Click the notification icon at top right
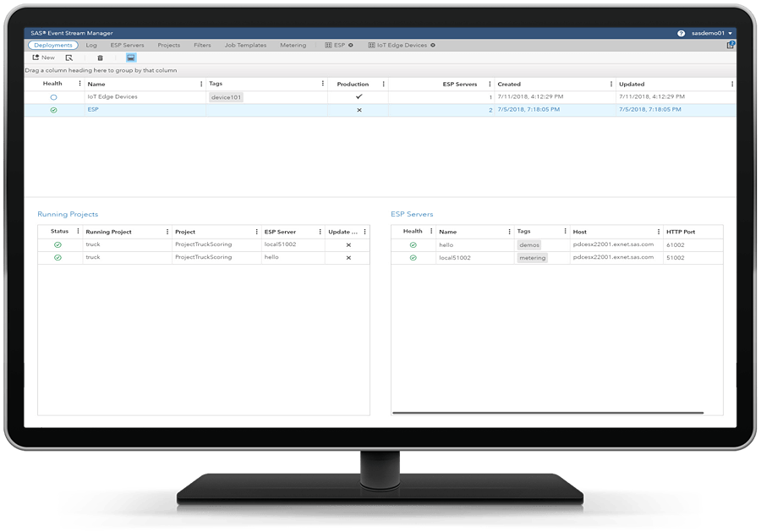The height and width of the screenshot is (532, 761). click(x=731, y=44)
